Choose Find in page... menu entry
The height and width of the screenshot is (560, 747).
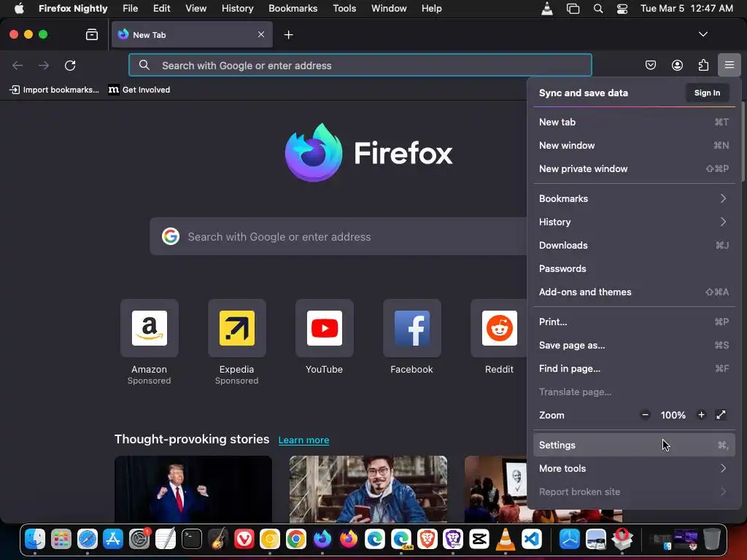point(634,368)
